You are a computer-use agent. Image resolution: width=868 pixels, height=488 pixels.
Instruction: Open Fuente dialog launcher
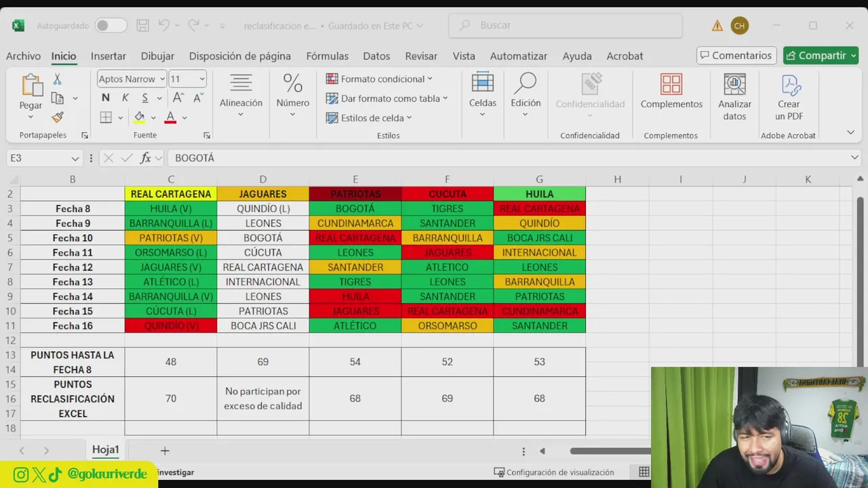coord(207,136)
